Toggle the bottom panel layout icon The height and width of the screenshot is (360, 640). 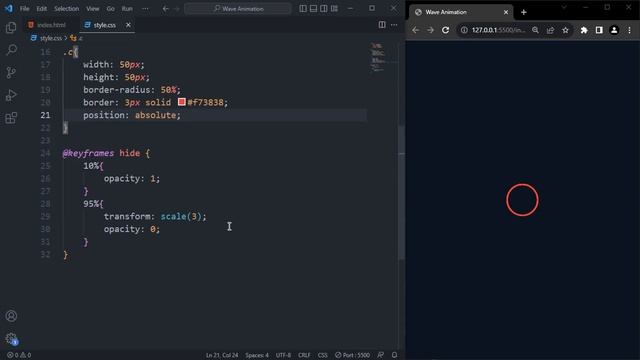click(x=313, y=8)
